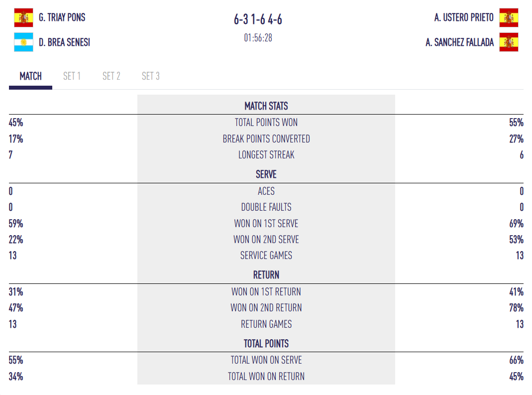The width and height of the screenshot is (532, 395).
Task: Show the SET 3 stats tab
Action: tap(151, 76)
